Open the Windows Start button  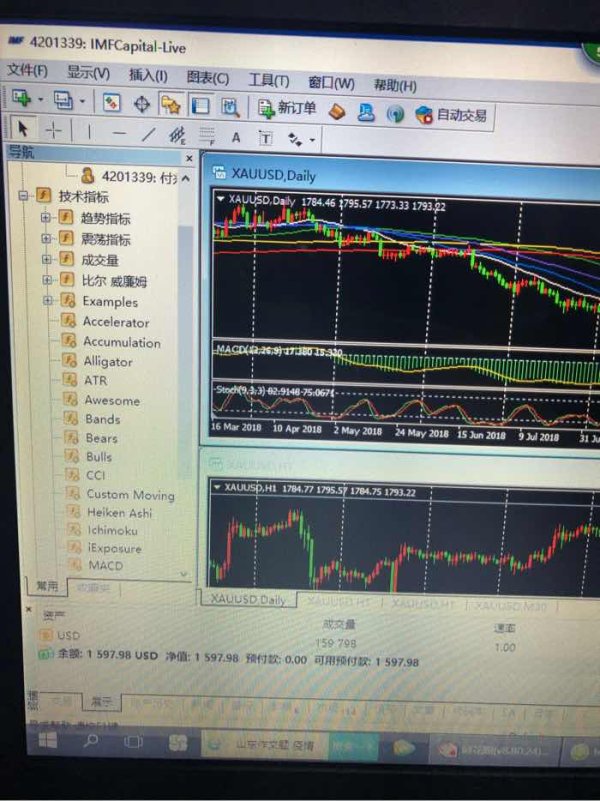pyautogui.click(x=48, y=740)
